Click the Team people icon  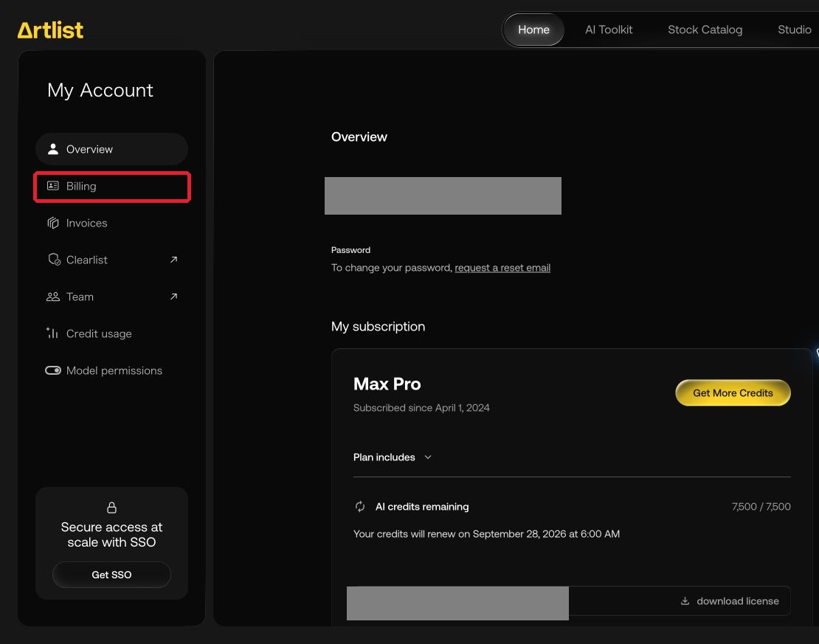[52, 297]
